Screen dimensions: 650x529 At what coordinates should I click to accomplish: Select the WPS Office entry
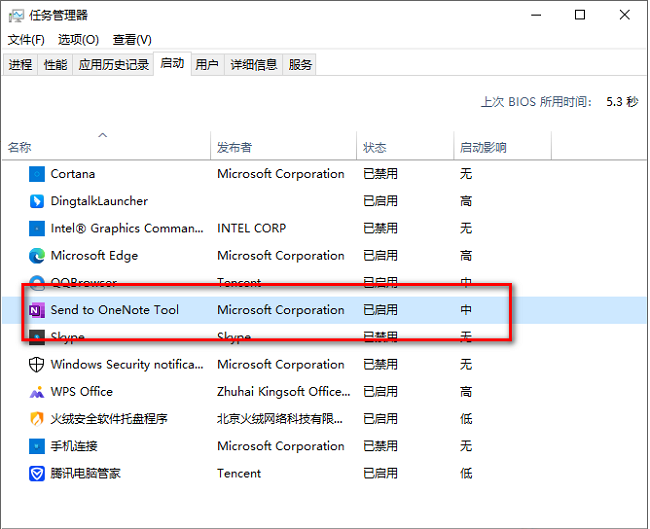point(82,392)
